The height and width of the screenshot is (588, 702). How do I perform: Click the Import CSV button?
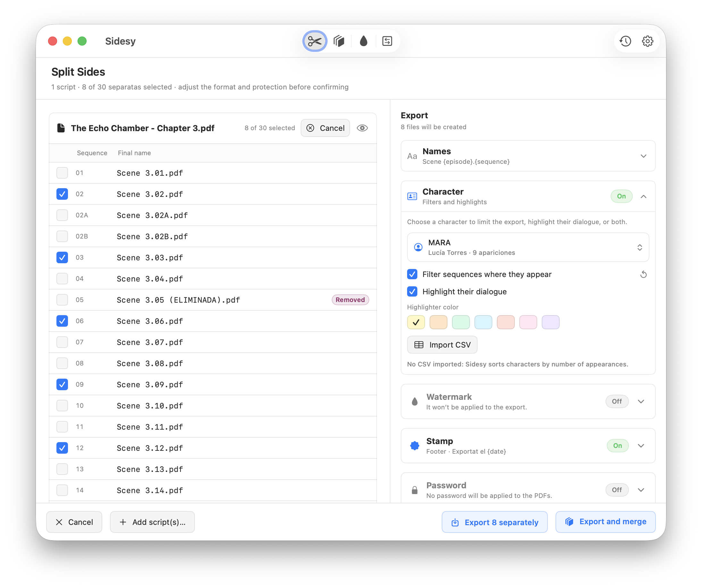tap(442, 345)
